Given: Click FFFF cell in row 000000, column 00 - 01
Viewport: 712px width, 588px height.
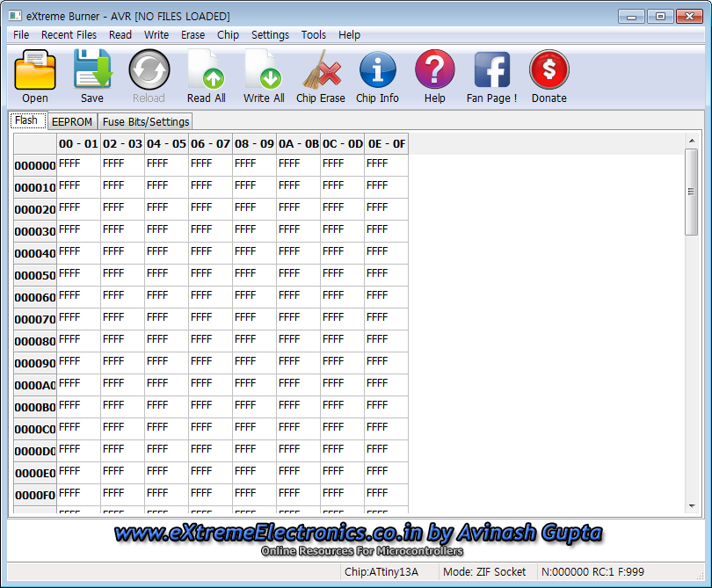Looking at the screenshot, I should tap(78, 166).
